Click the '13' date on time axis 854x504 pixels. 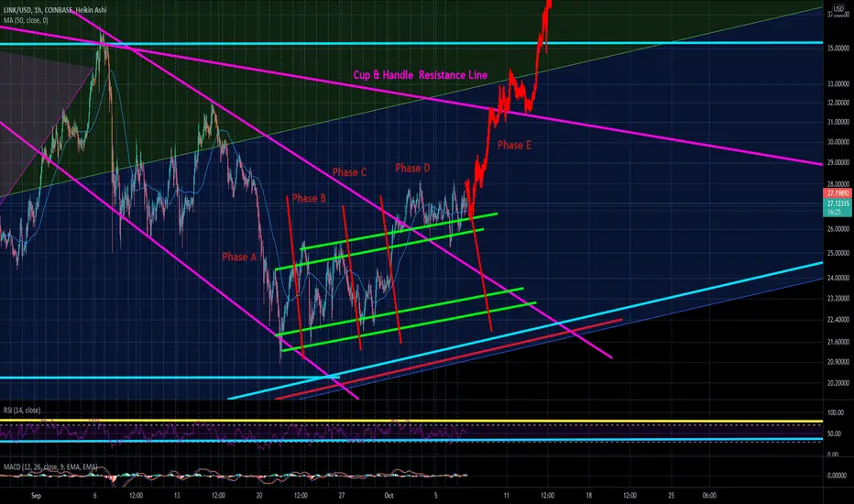pos(177,496)
